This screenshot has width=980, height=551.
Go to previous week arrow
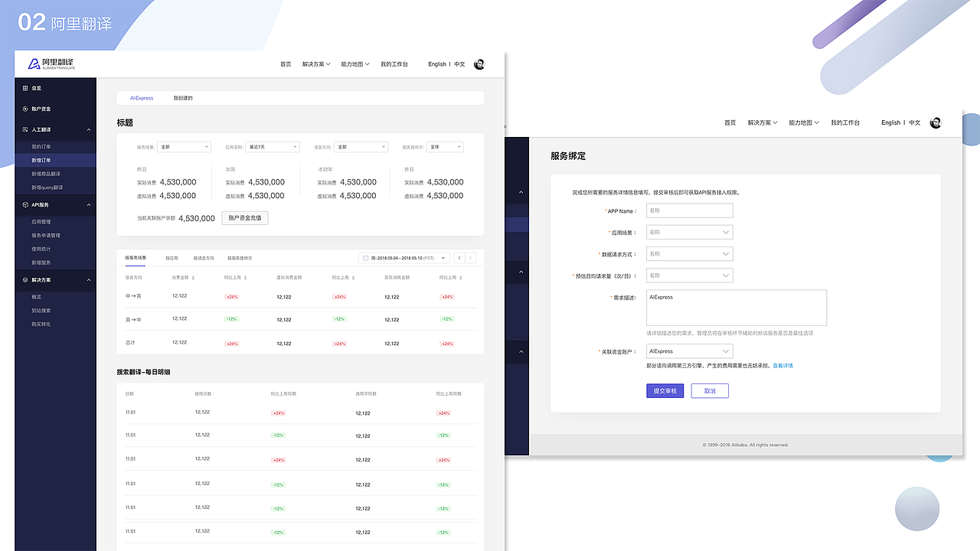point(459,258)
